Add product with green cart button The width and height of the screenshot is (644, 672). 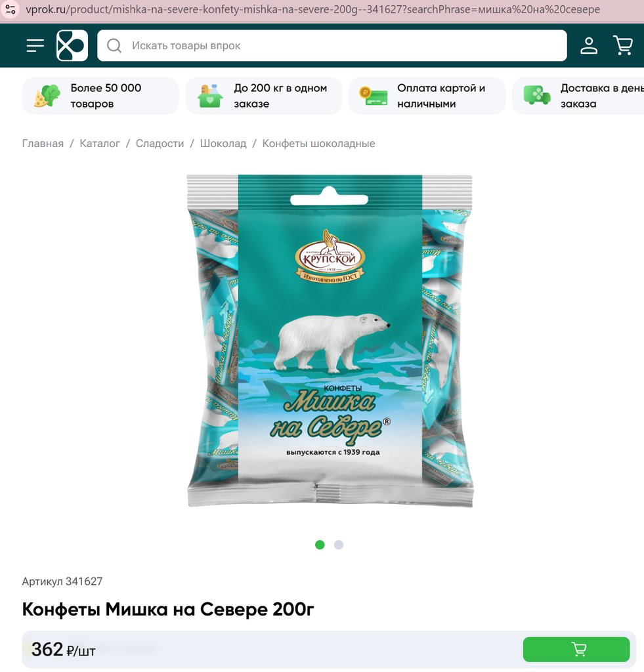[576, 649]
